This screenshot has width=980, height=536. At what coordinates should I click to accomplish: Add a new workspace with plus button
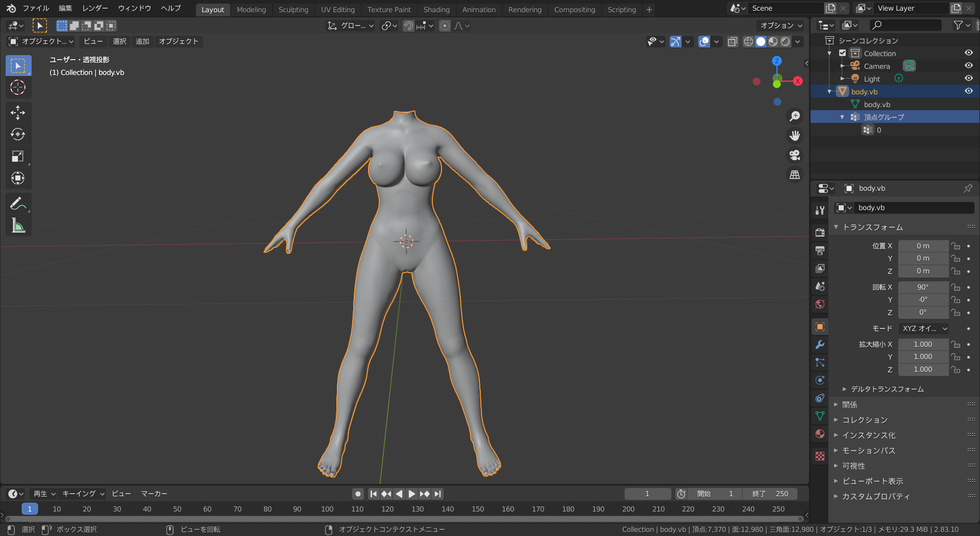click(x=649, y=9)
